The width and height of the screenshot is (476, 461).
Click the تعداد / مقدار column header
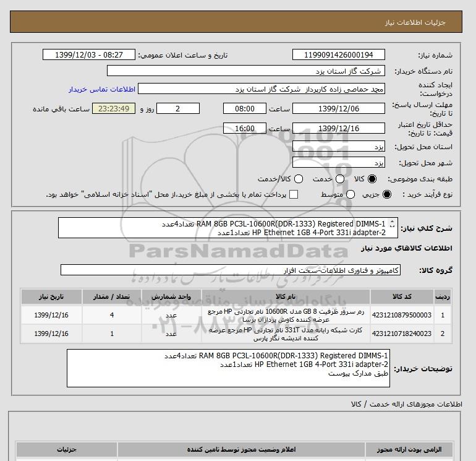112,296
